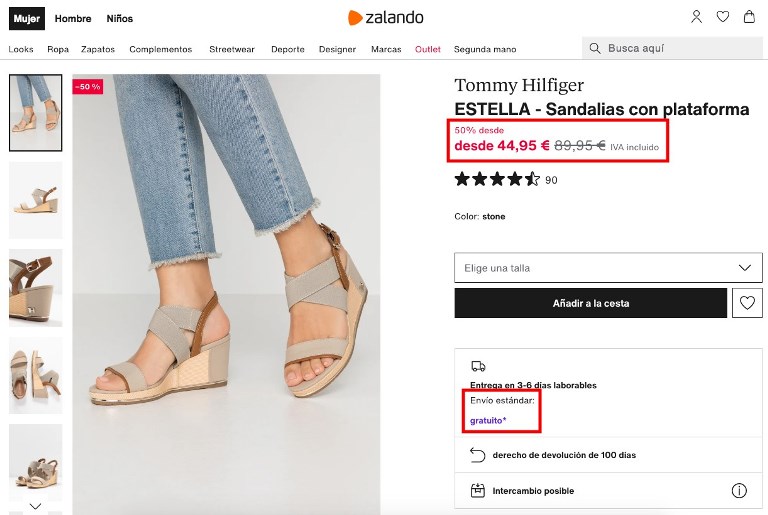
Task: Select the second product thumbnail
Action: (36, 200)
